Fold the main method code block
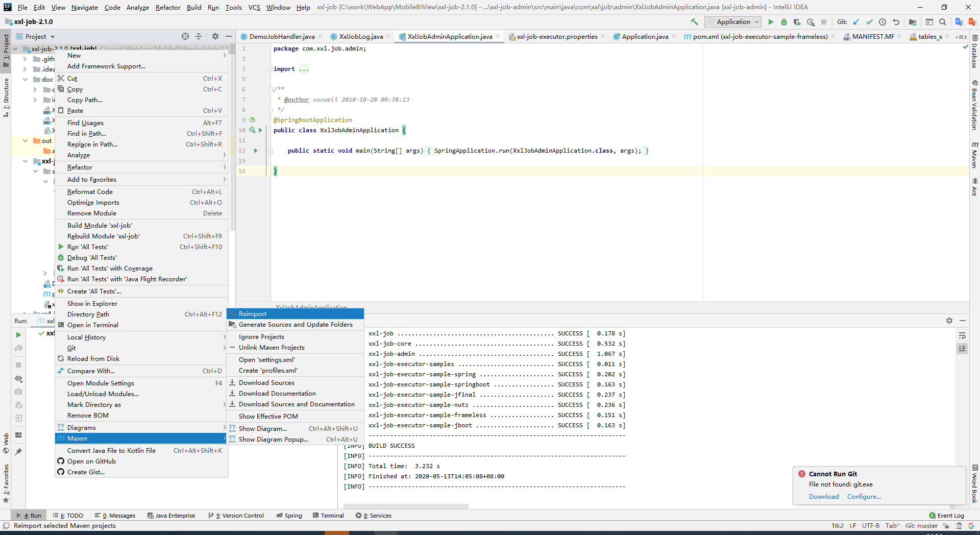 click(271, 151)
